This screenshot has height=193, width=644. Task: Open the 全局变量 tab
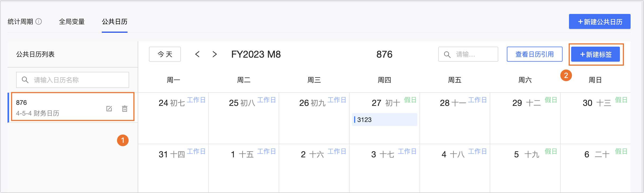72,21
